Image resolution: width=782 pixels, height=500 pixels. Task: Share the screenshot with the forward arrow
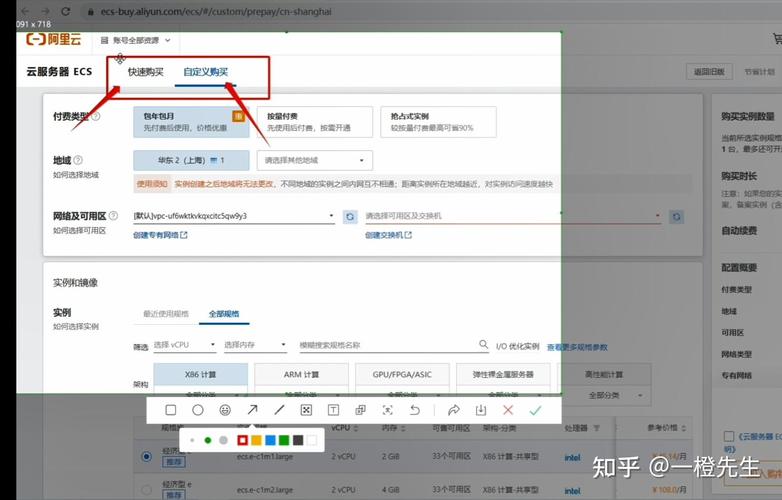pyautogui.click(x=453, y=410)
